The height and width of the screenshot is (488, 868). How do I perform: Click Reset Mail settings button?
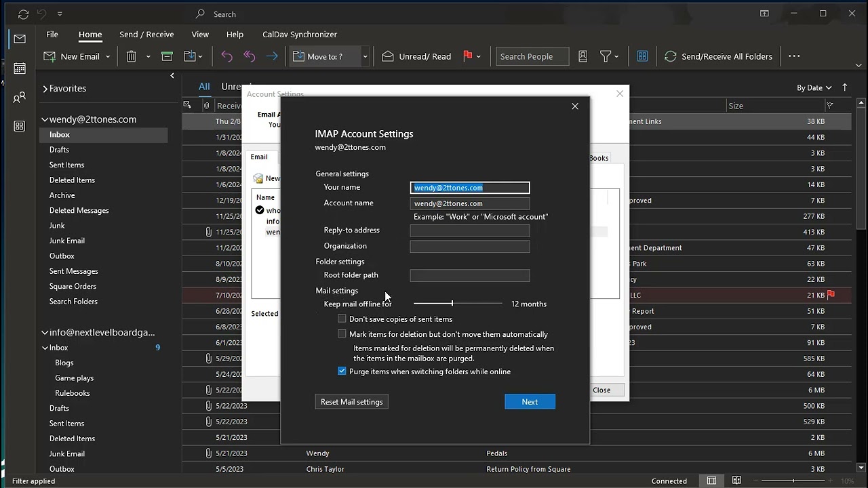pos(352,402)
